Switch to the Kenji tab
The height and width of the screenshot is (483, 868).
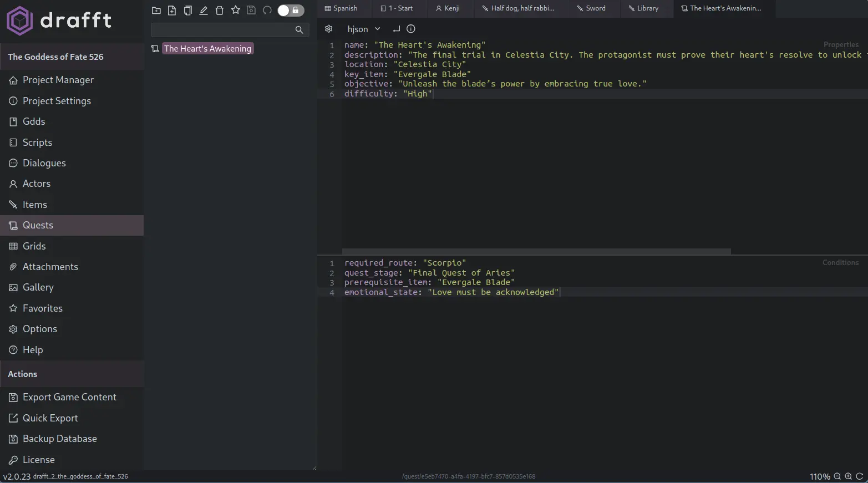click(x=449, y=8)
